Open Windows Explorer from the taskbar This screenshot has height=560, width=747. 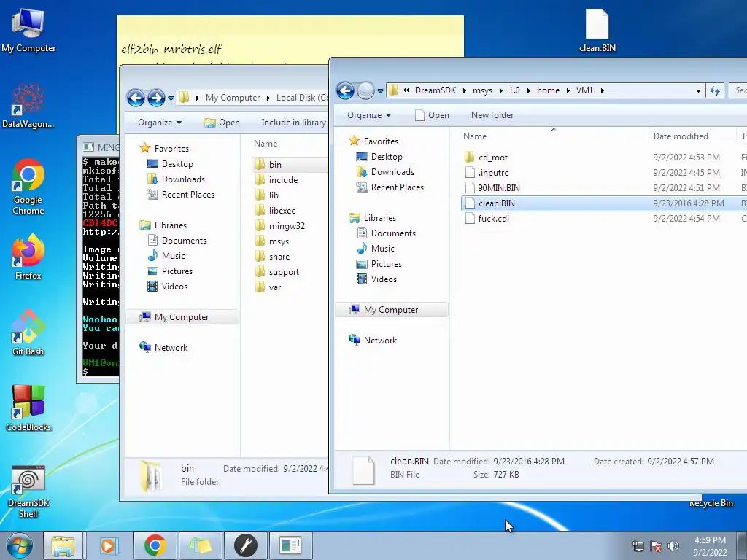pos(63,545)
